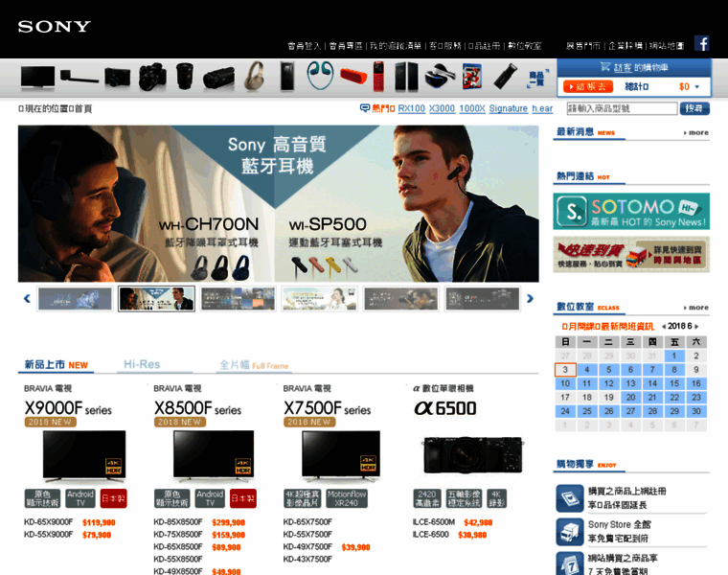728x575 pixels.
Task: Open the soundbar product category icon
Action: pyautogui.click(x=79, y=77)
